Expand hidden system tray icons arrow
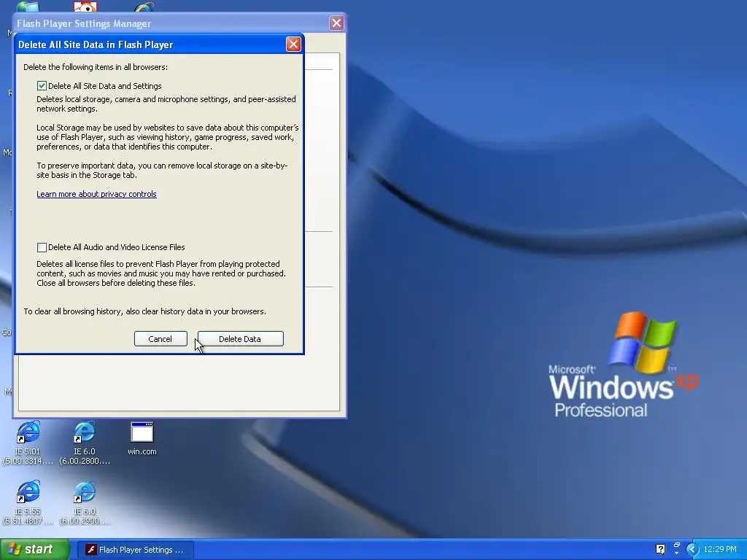Viewport: 747px width, 560px height. [x=692, y=550]
